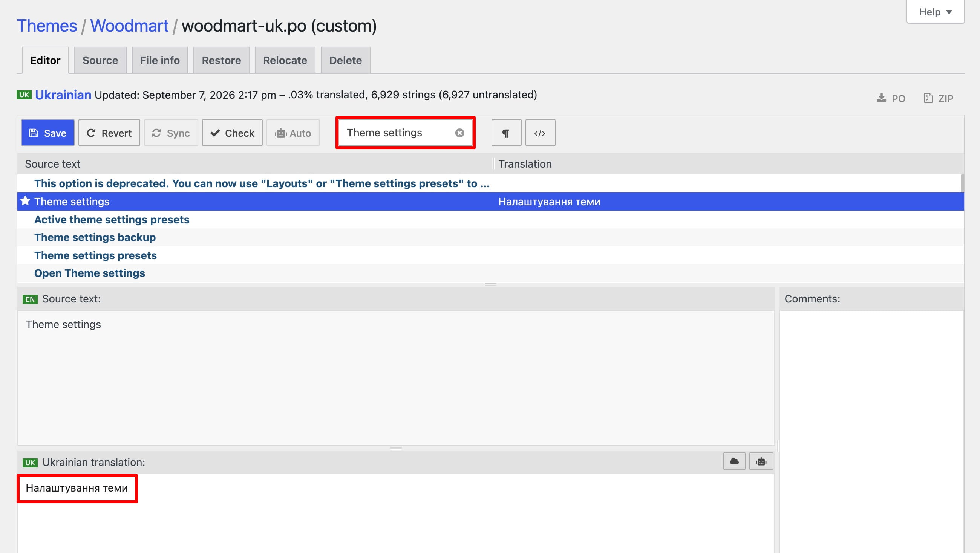Click the star icon on selected row

25,200
